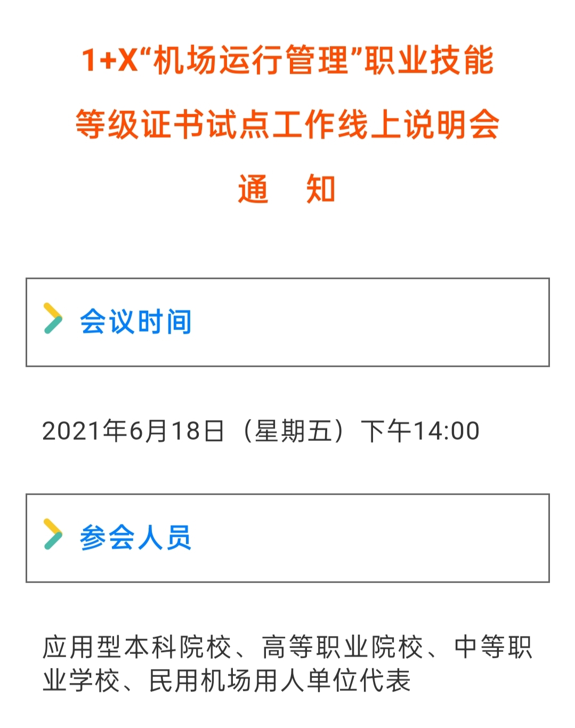Screen dimensions: 575x728
Task: Tap 业学校 at the start of second participant line
Action: pos(82,680)
